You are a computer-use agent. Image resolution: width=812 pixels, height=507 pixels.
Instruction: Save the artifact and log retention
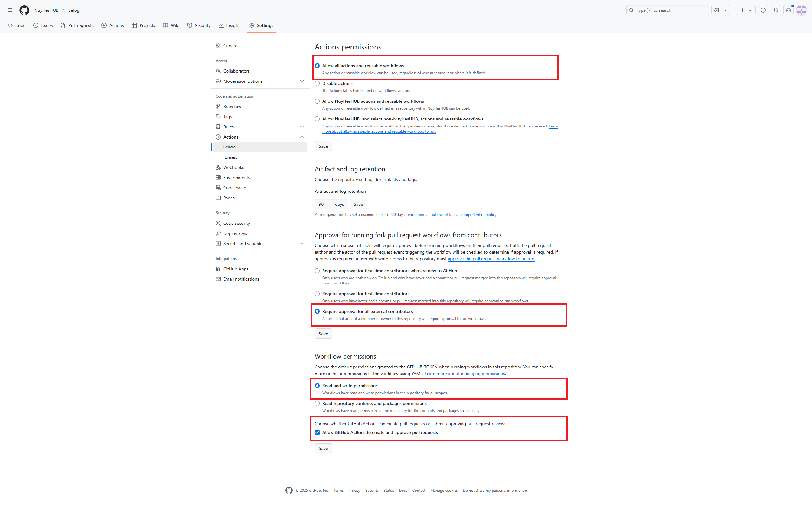358,204
